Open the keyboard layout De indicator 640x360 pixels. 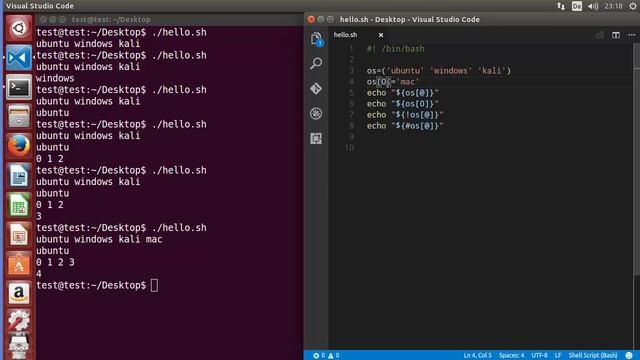577,6
